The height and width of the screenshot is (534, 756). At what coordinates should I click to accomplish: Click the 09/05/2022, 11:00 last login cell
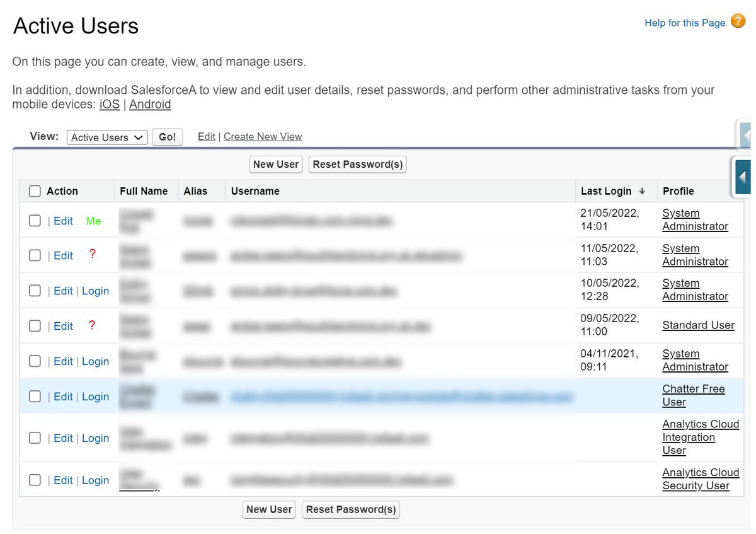tap(610, 325)
